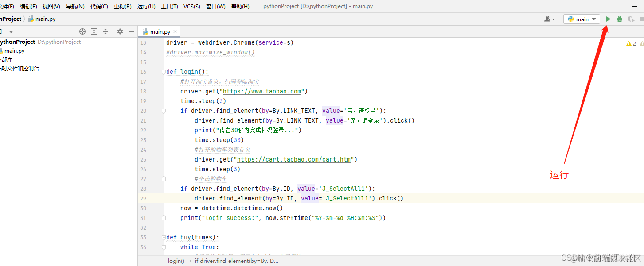Start debugging with the green bug icon

click(x=620, y=19)
